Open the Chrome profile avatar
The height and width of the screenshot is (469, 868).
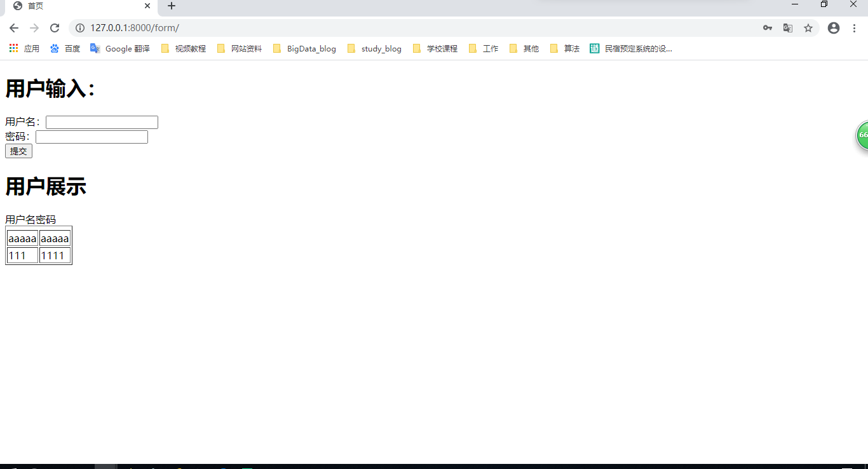834,28
